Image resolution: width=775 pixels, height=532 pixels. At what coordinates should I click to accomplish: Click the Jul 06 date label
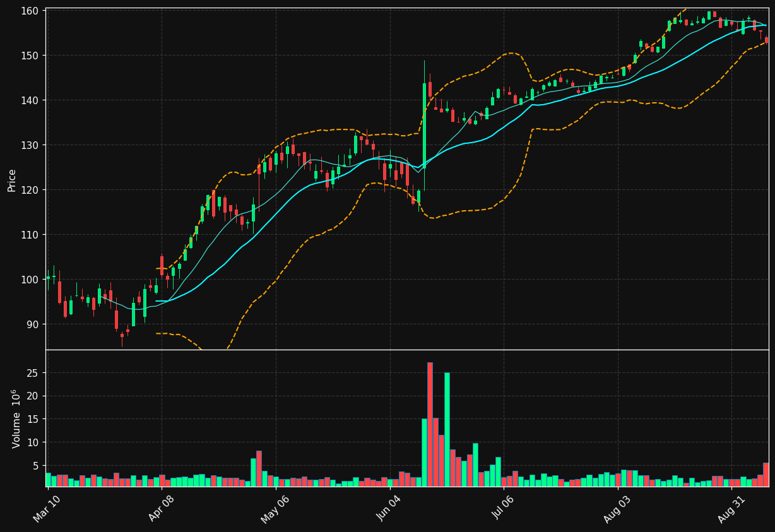pyautogui.click(x=503, y=509)
